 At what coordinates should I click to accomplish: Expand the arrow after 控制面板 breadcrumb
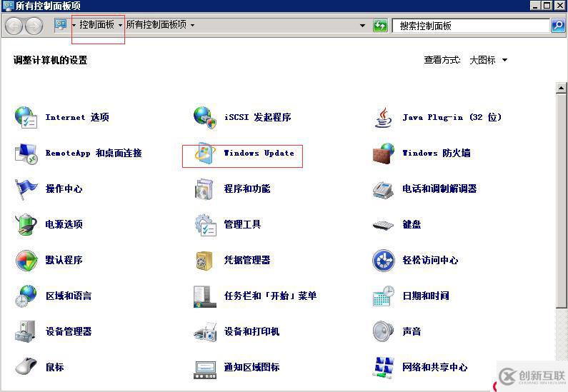pos(120,25)
